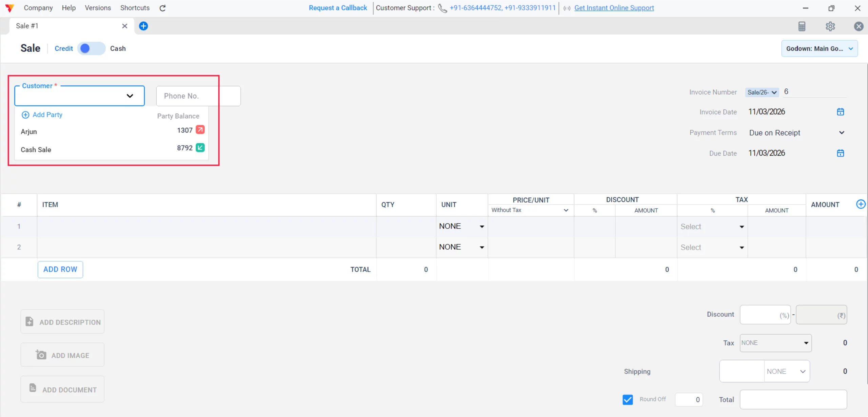Screen dimensions: 868x417
Task: Open the Shortcuts menu
Action: click(x=135, y=8)
